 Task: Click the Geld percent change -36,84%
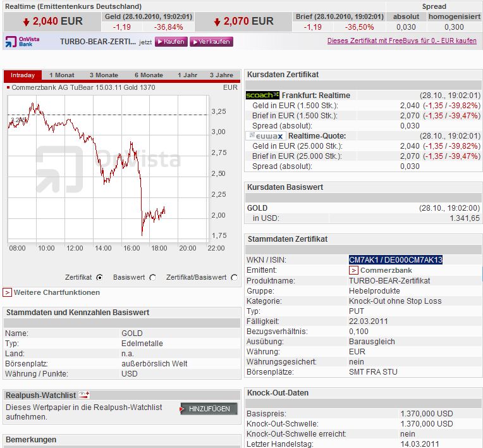(x=169, y=27)
